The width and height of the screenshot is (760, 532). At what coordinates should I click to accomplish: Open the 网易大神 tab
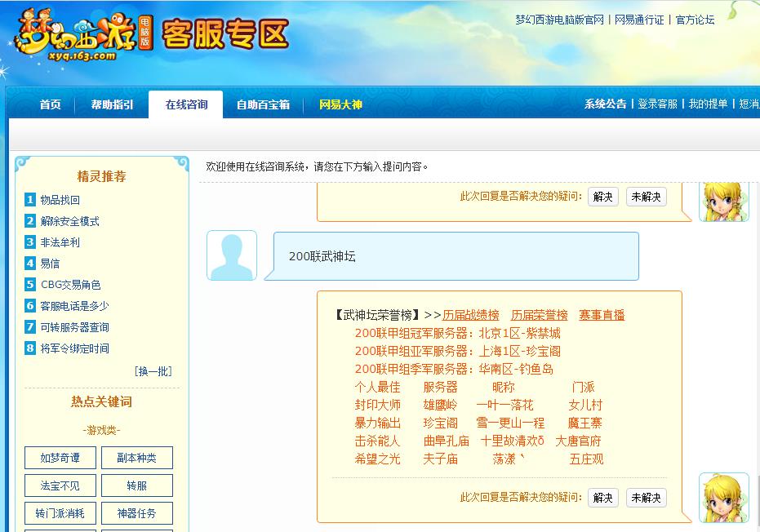[x=340, y=104]
